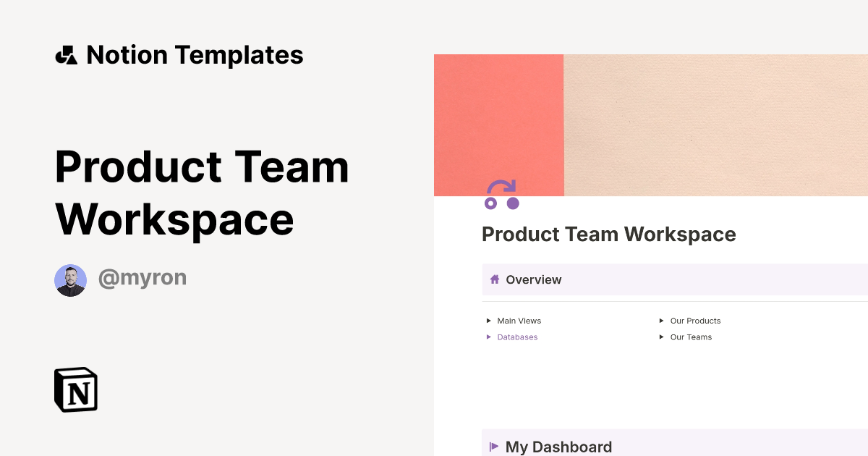Click the Notion Templates shapes logo icon

(x=67, y=54)
